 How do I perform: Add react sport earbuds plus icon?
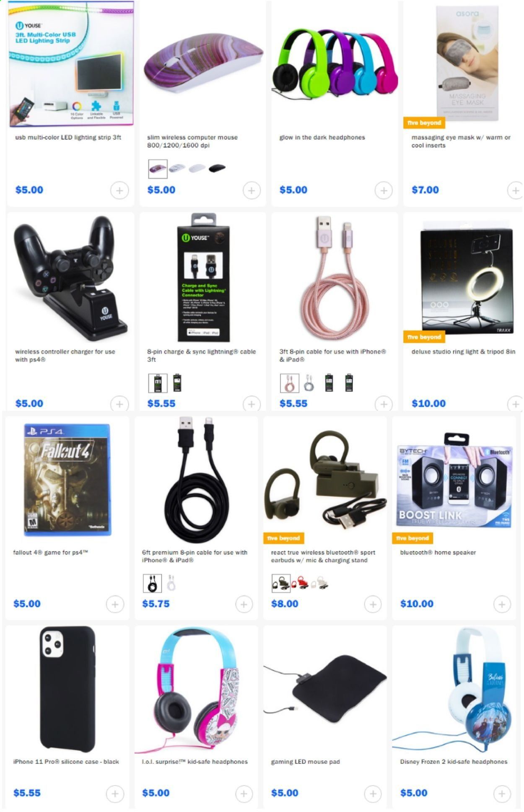click(x=373, y=604)
